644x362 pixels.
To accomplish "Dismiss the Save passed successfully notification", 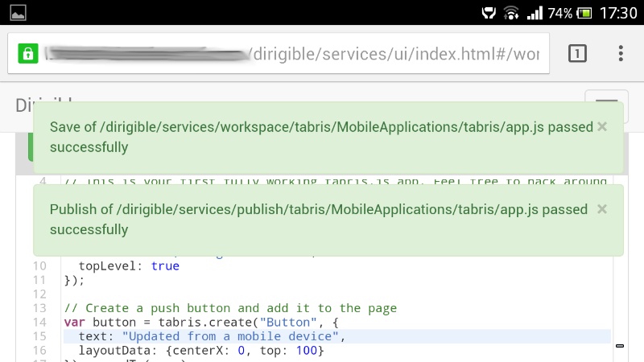I will pos(602,127).
